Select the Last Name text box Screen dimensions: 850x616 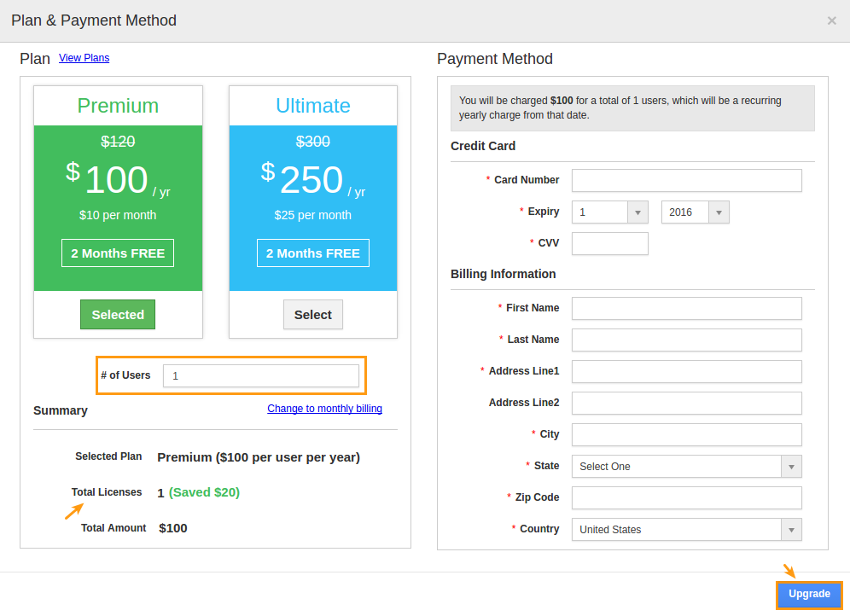(686, 340)
